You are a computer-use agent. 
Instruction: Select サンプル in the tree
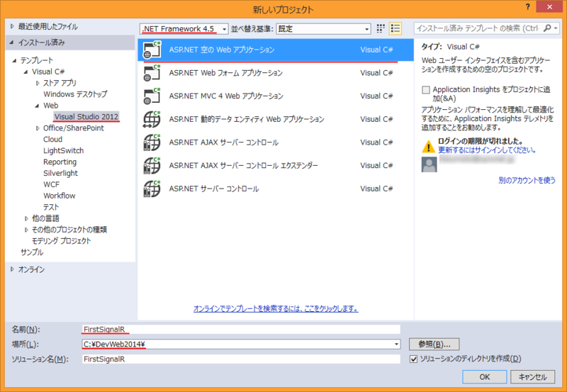click(x=32, y=252)
